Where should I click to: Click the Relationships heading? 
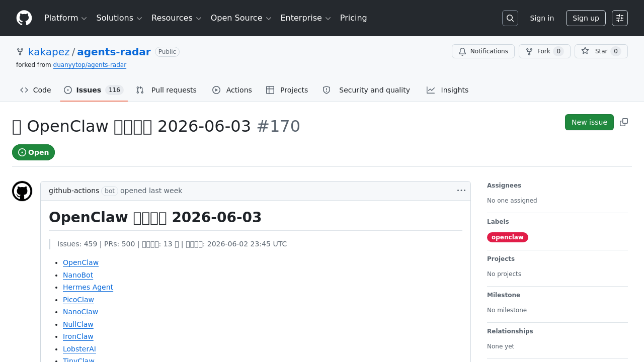point(510,331)
